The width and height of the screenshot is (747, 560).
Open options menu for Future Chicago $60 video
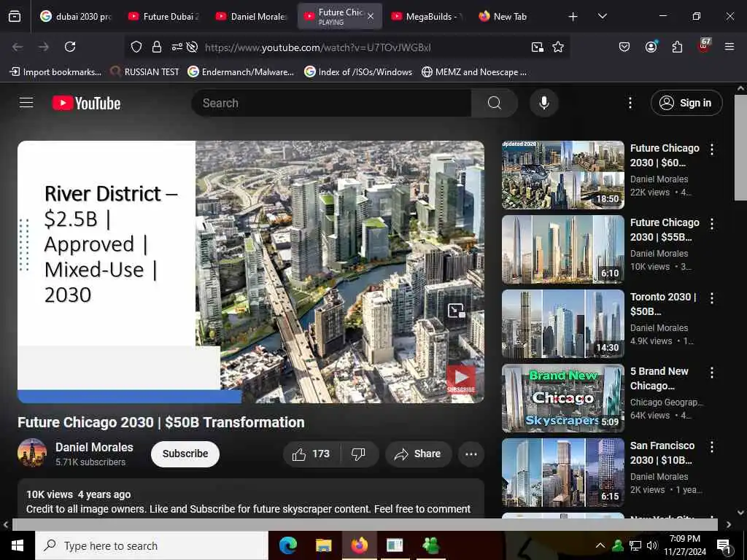712,149
